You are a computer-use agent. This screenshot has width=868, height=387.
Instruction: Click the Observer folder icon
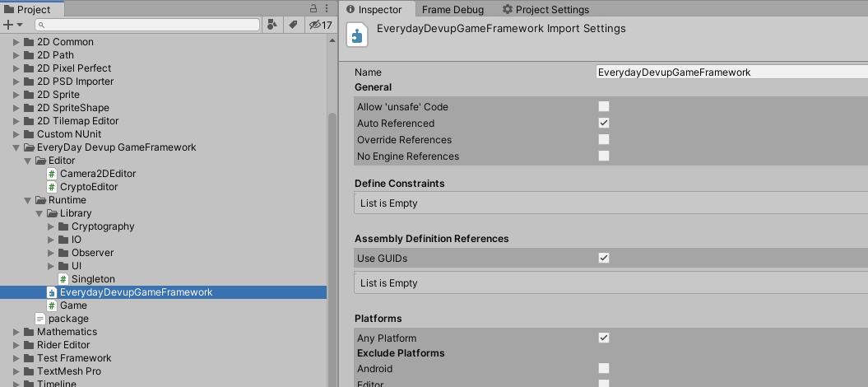[x=63, y=253]
